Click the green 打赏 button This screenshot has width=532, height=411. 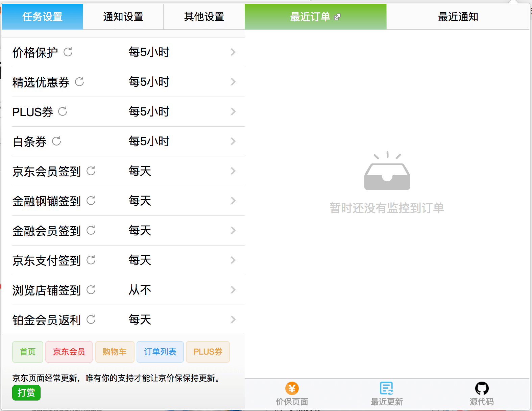(x=26, y=393)
